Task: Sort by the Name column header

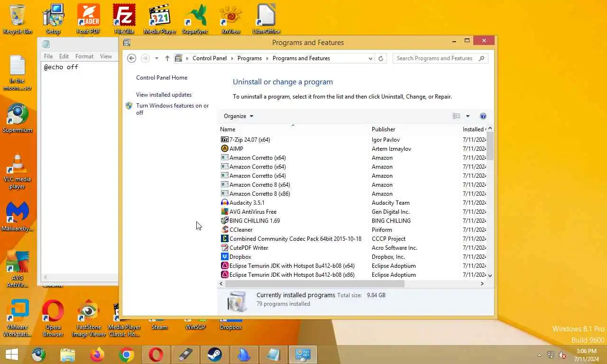Action: (294, 129)
